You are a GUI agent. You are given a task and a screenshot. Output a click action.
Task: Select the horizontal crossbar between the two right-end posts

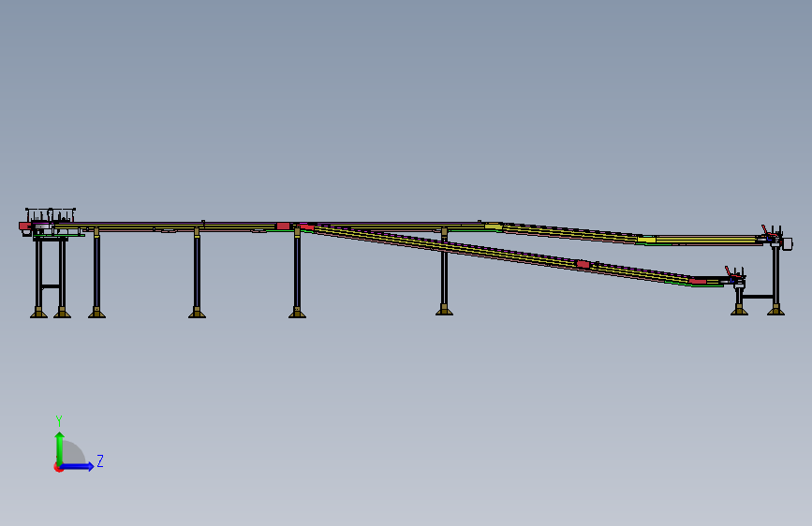[x=757, y=297]
